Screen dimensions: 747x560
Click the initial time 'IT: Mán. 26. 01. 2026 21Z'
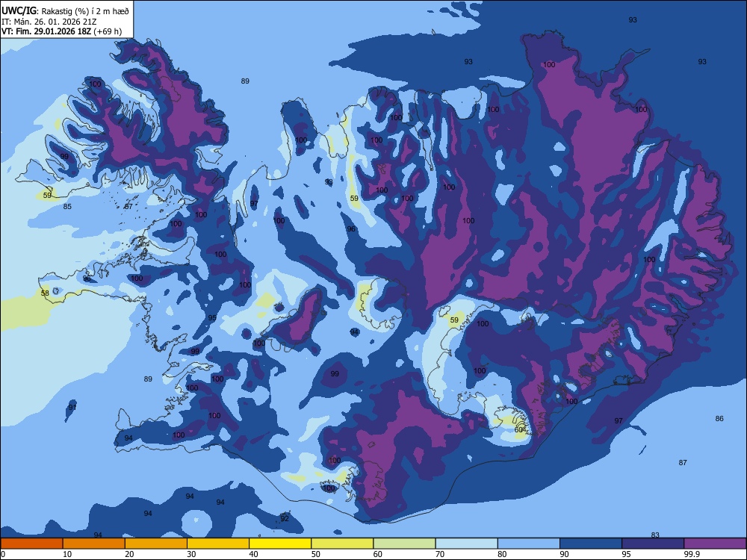(49, 22)
